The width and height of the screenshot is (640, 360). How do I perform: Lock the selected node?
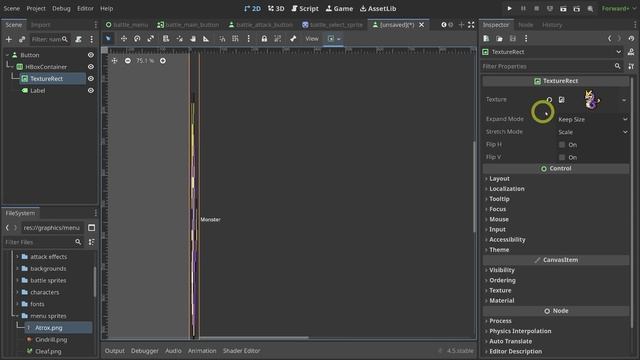click(264, 38)
